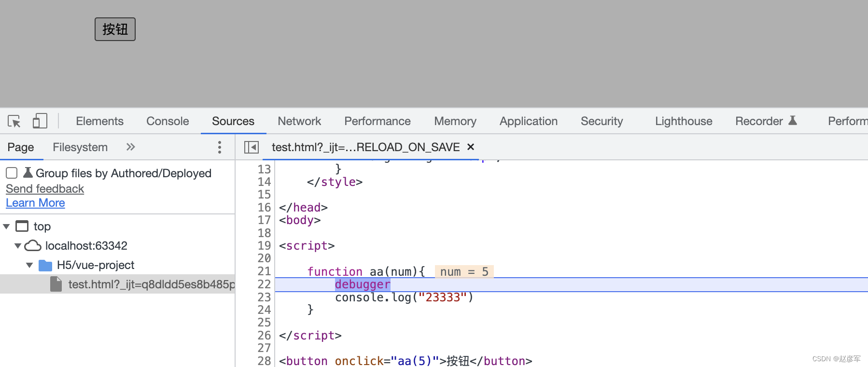Select the Sources tab
868x367 pixels.
(x=233, y=121)
